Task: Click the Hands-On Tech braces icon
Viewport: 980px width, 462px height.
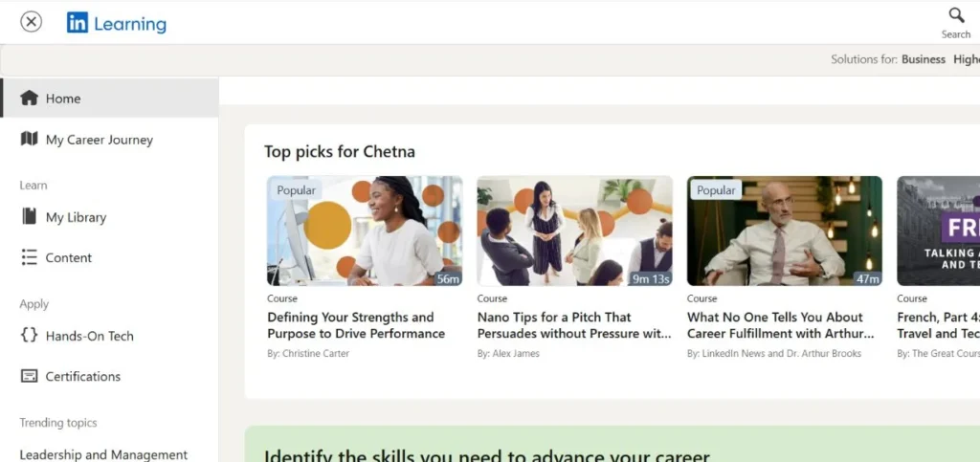Action: [x=30, y=336]
